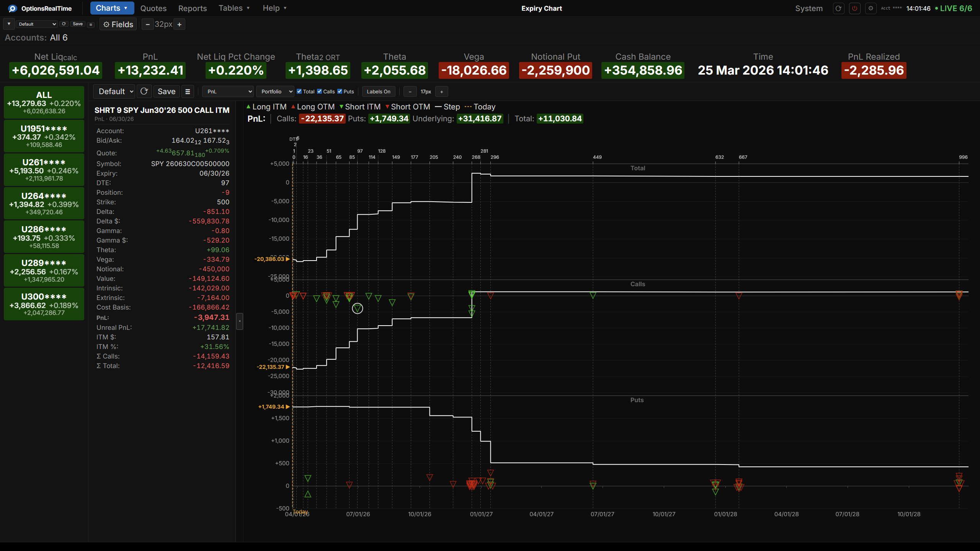Open the Reports menu item
This screenshot has width=980, height=551.
coord(192,8)
